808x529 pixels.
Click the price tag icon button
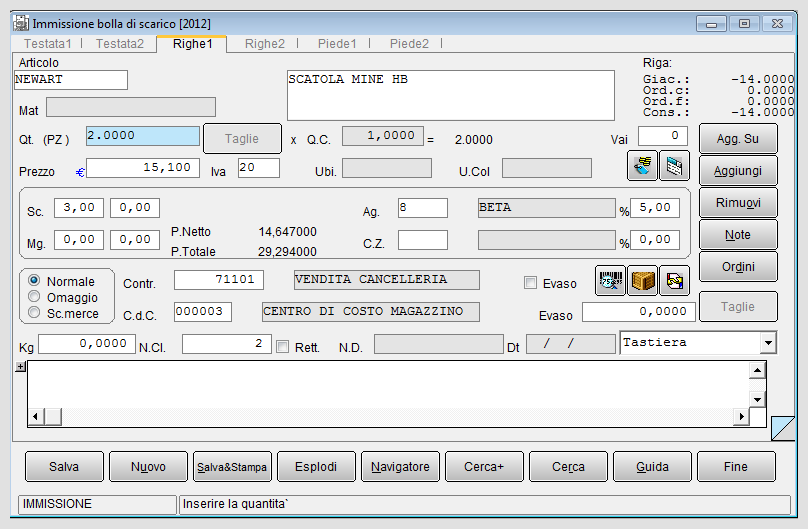click(642, 166)
